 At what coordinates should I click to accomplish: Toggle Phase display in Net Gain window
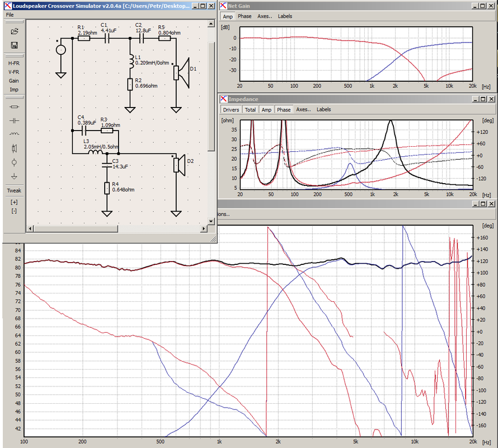(x=245, y=16)
